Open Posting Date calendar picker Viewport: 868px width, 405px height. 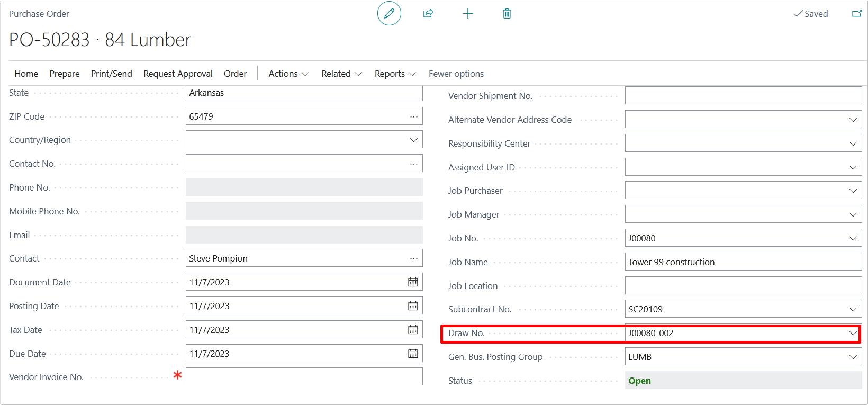click(413, 306)
